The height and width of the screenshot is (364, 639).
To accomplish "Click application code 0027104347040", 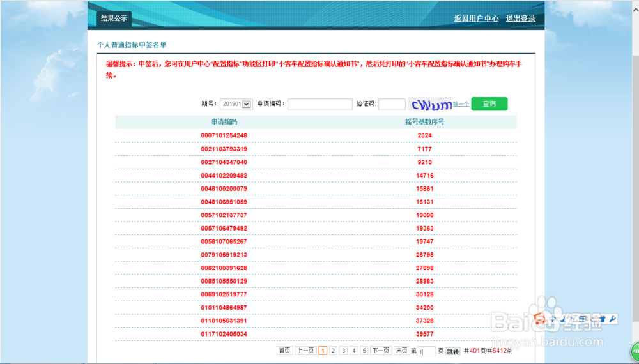I will [224, 162].
